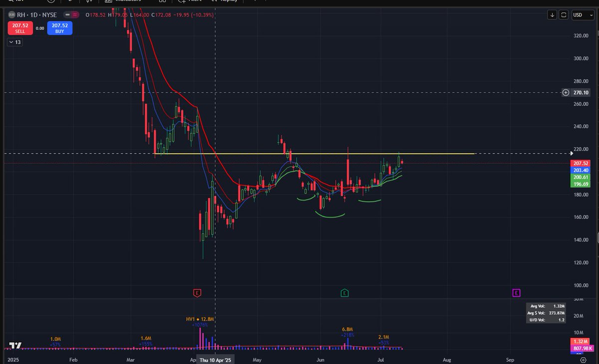
Task: Click the 320.00 price axis label
Action: pyautogui.click(x=581, y=35)
